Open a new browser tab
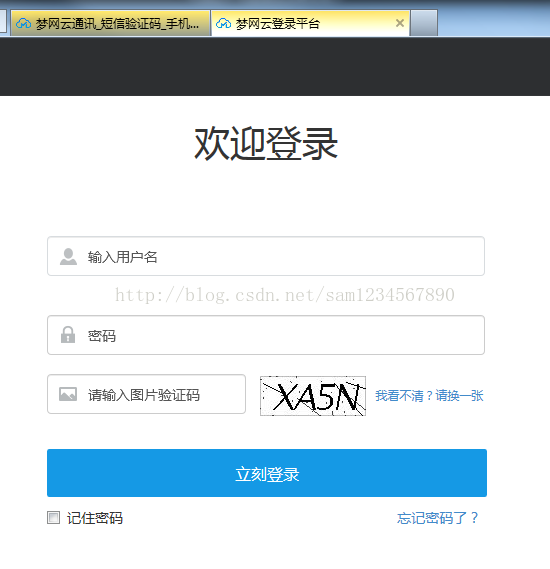Viewport: 550px width, 569px height. (423, 23)
